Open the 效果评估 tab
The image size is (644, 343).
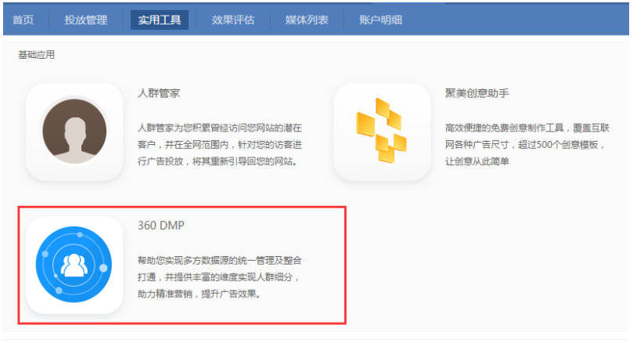click(233, 20)
